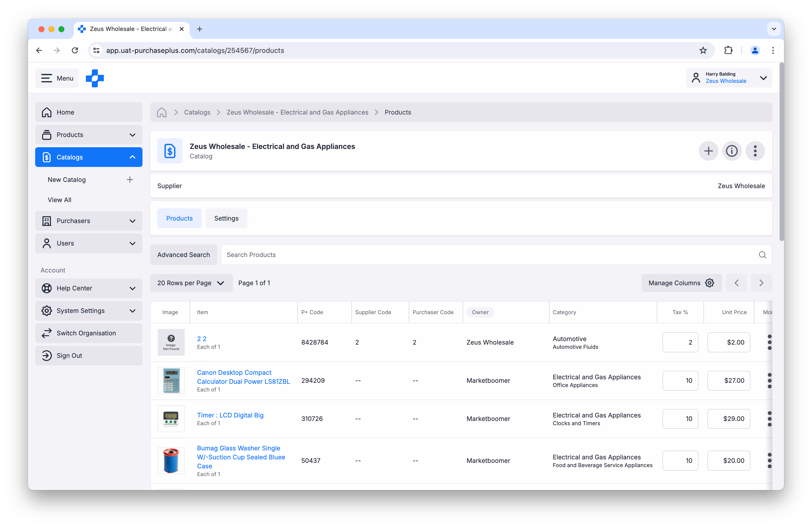Image resolution: width=812 pixels, height=527 pixels.
Task: Click the Advanced Search button
Action: [184, 255]
